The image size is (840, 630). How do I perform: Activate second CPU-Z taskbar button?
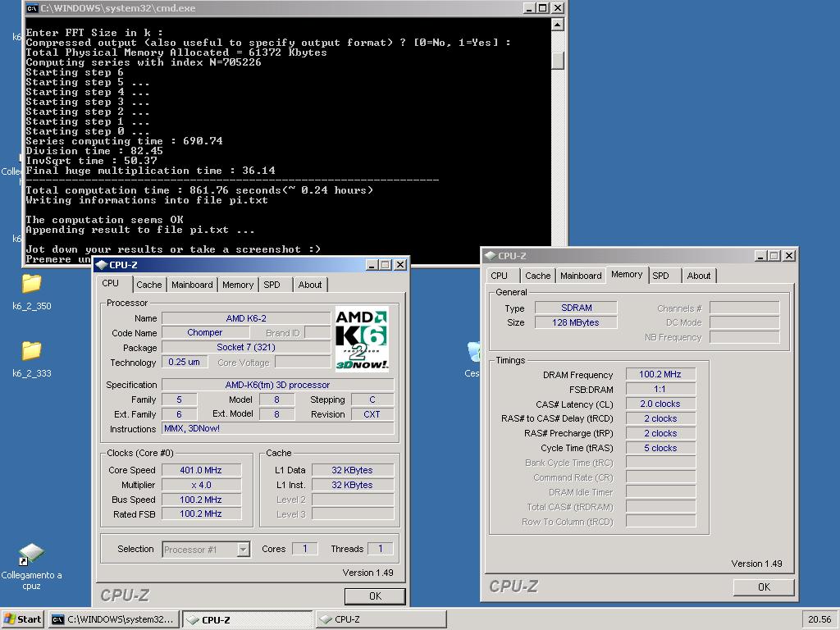coord(381,619)
